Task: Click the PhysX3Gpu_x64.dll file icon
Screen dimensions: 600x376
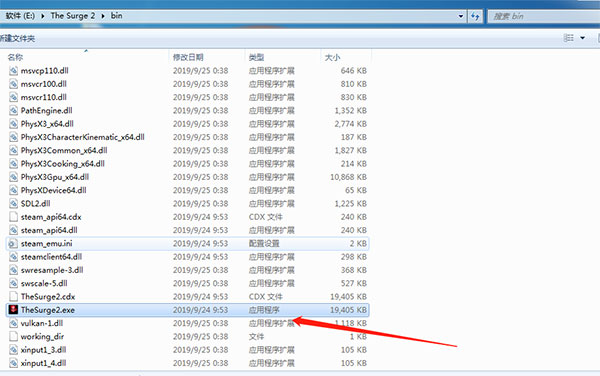Action: [13, 177]
